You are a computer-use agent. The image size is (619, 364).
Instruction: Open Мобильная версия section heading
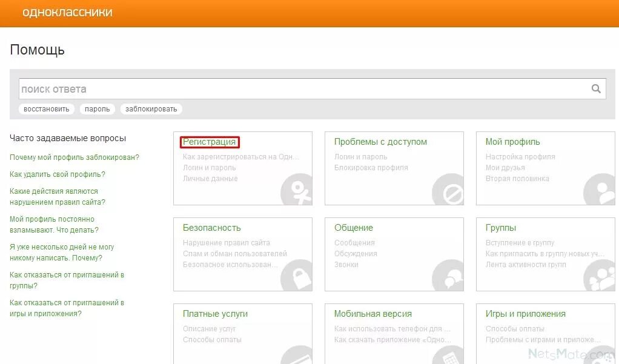(372, 314)
